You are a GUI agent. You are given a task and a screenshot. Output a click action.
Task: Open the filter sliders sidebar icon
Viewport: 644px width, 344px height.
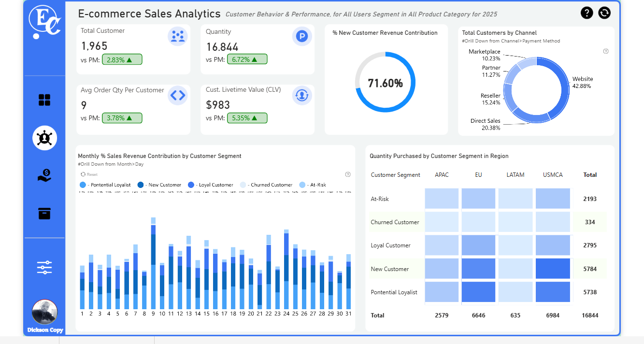44,267
